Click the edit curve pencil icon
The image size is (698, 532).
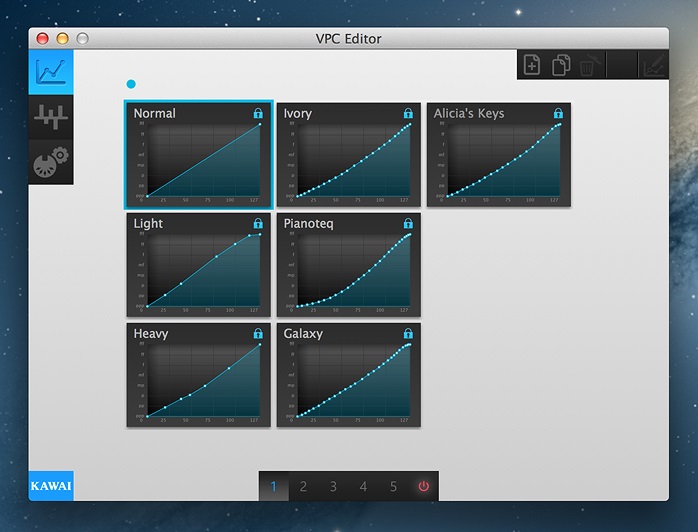click(x=653, y=66)
